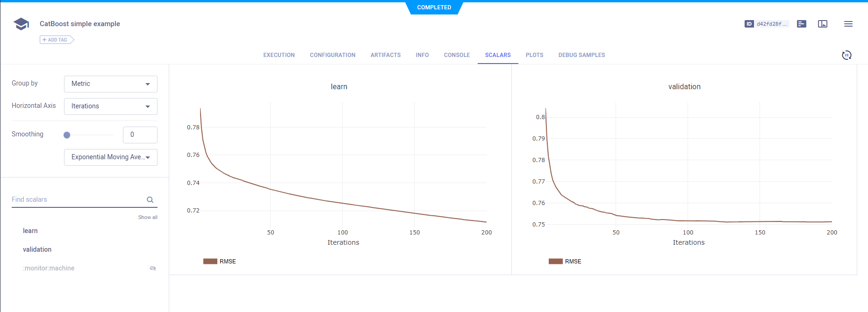Click the Smoothing value input field
868x312 pixels.
click(x=140, y=135)
